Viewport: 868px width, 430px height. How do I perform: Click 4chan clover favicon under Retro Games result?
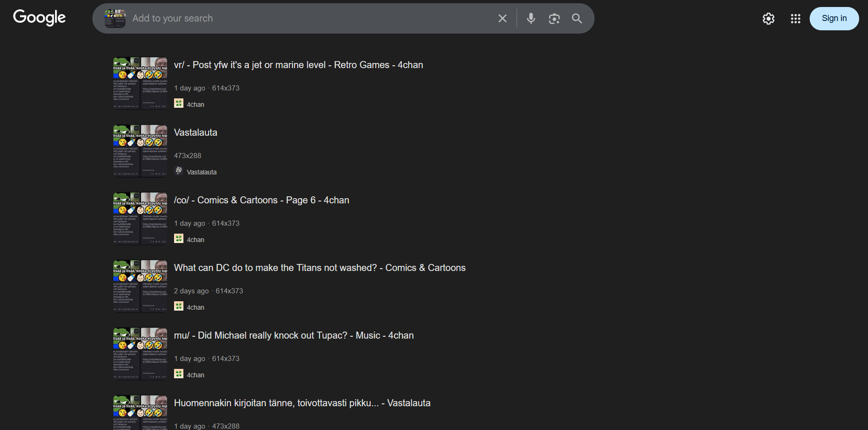[179, 104]
